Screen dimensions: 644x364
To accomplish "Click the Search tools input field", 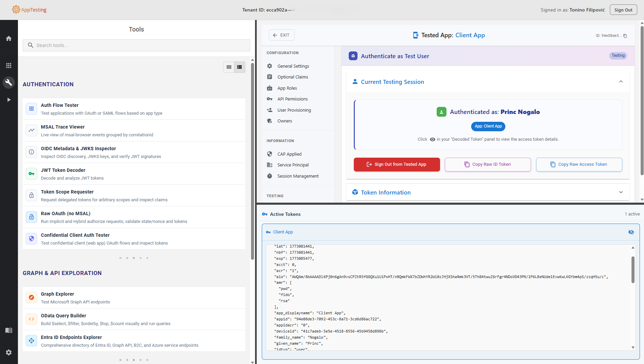I will (136, 45).
